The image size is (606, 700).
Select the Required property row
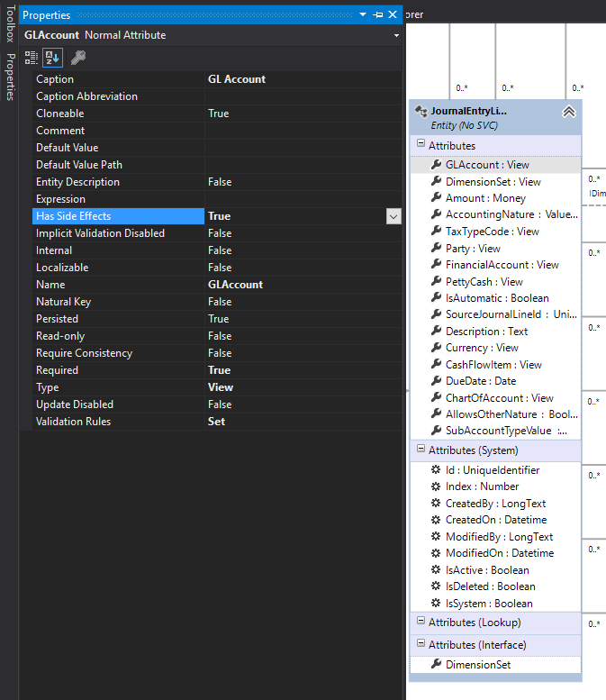pos(217,370)
